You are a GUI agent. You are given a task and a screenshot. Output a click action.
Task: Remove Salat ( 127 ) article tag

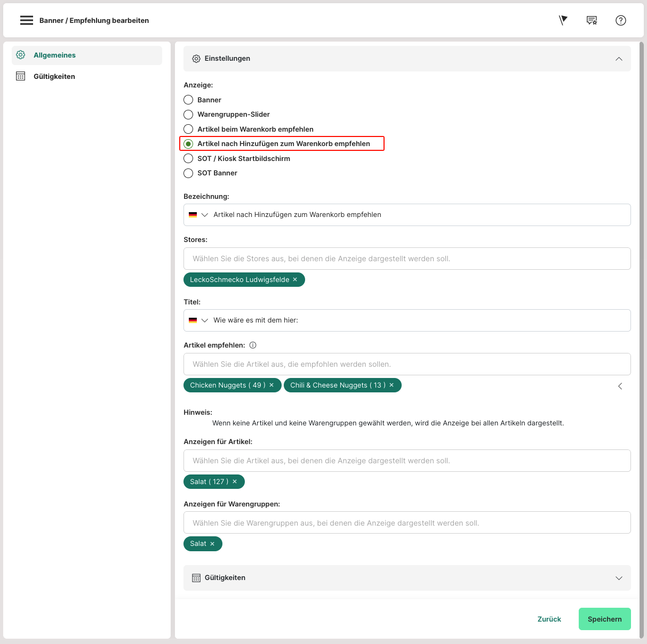tap(235, 481)
